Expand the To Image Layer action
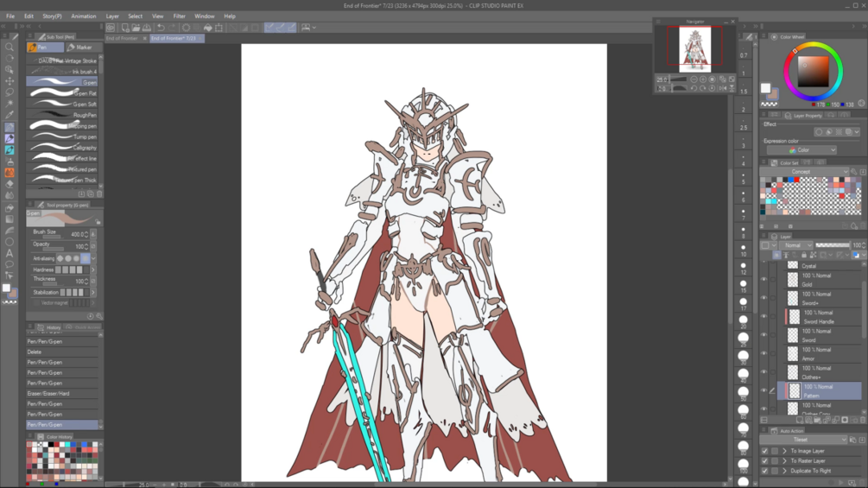The height and width of the screenshot is (488, 868). [x=784, y=451]
